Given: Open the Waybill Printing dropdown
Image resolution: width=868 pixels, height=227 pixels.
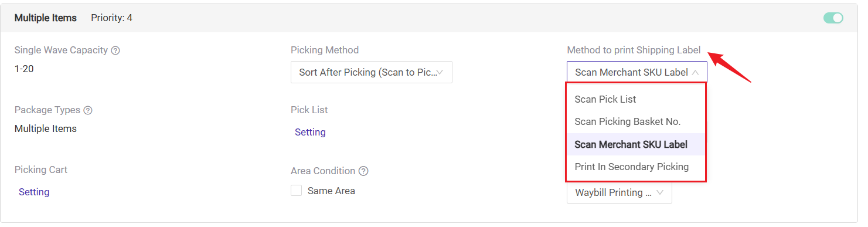Looking at the screenshot, I should click(x=619, y=192).
